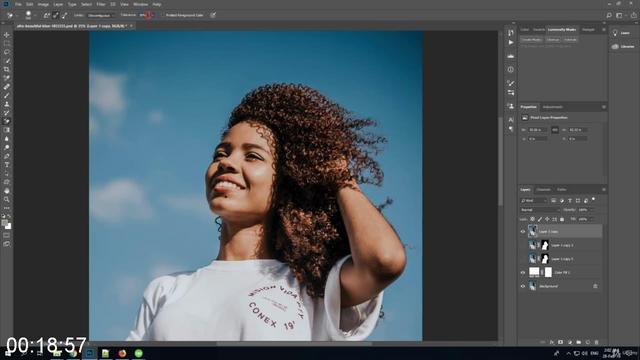Toggle link width and height in Properties
This screenshot has width=640, height=360.
pos(555,130)
